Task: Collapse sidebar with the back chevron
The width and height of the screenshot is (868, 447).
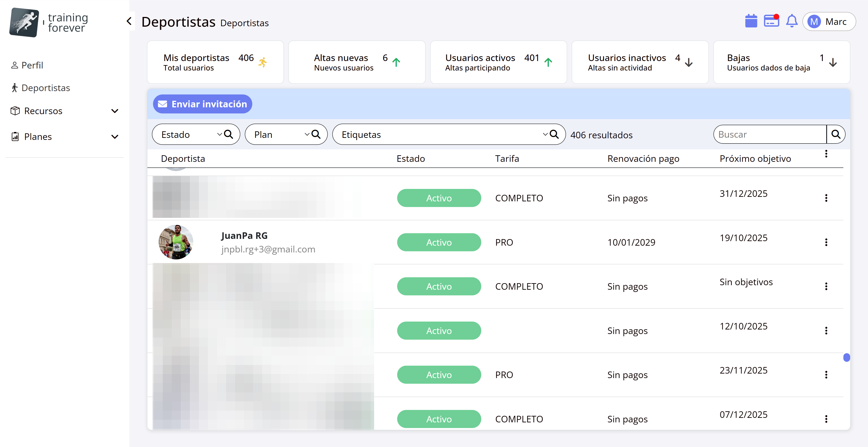Action: click(129, 21)
